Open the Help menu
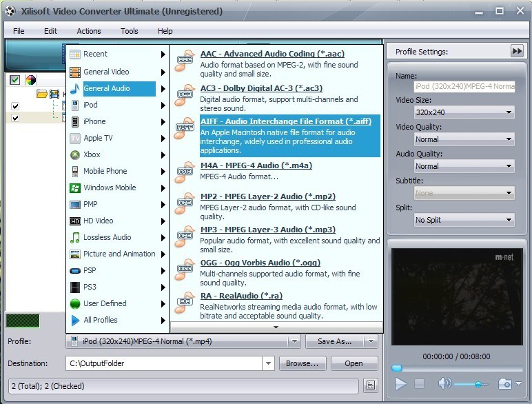Viewport: 532px width, 404px height. point(165,31)
